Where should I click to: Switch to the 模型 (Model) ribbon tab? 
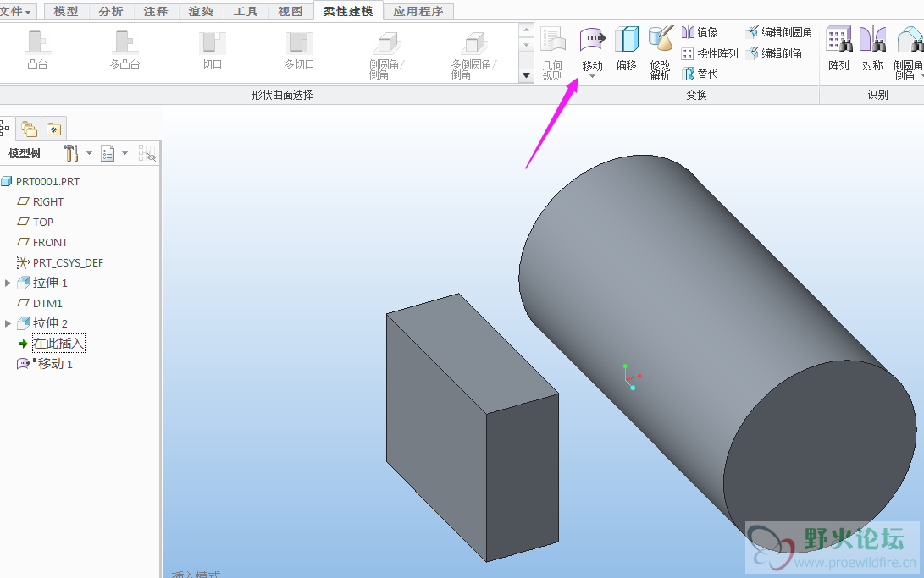(x=66, y=11)
